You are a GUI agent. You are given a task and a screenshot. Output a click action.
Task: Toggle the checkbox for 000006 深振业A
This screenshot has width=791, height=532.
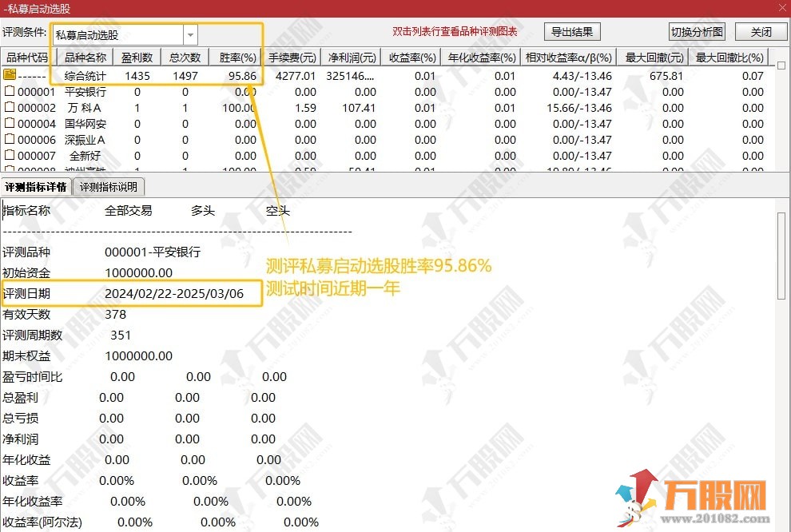tap(8, 139)
